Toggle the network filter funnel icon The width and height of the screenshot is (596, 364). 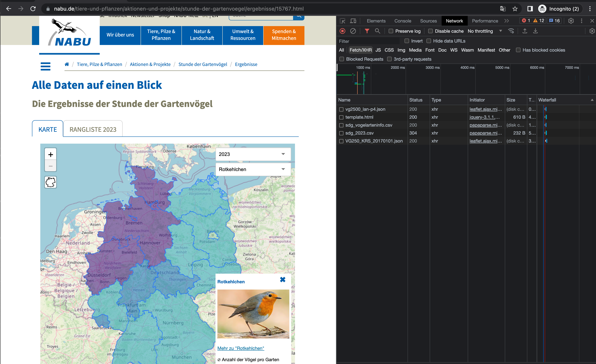pyautogui.click(x=367, y=31)
